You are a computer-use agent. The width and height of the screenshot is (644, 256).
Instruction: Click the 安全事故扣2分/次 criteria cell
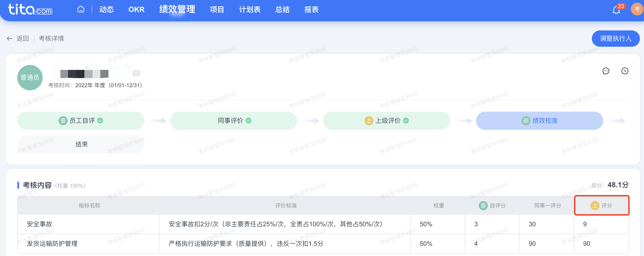coord(285,224)
